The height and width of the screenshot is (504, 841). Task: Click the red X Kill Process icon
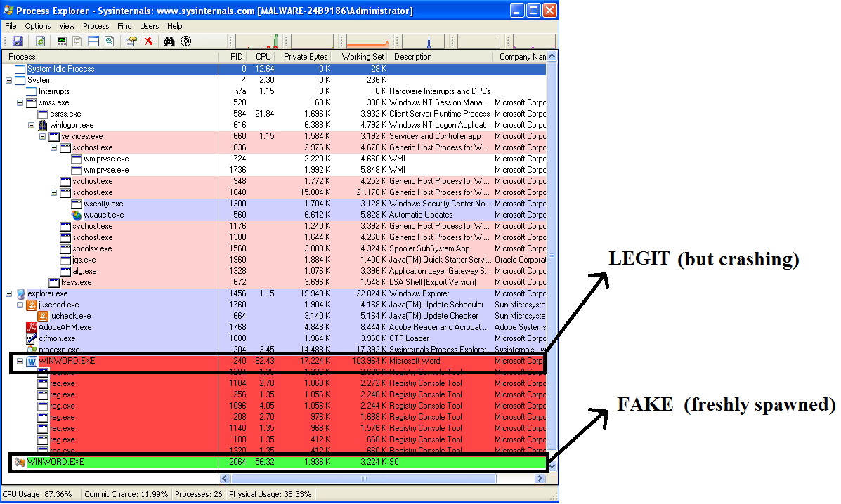click(148, 41)
